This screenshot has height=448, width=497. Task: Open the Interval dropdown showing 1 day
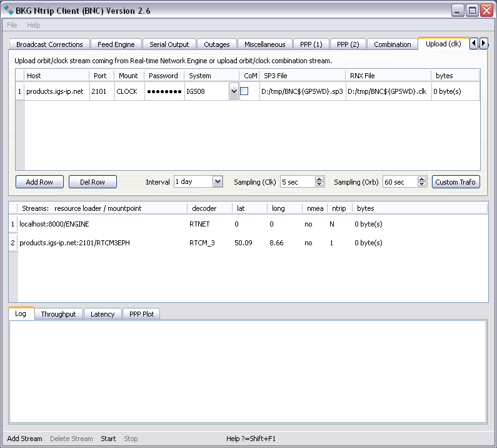(218, 181)
